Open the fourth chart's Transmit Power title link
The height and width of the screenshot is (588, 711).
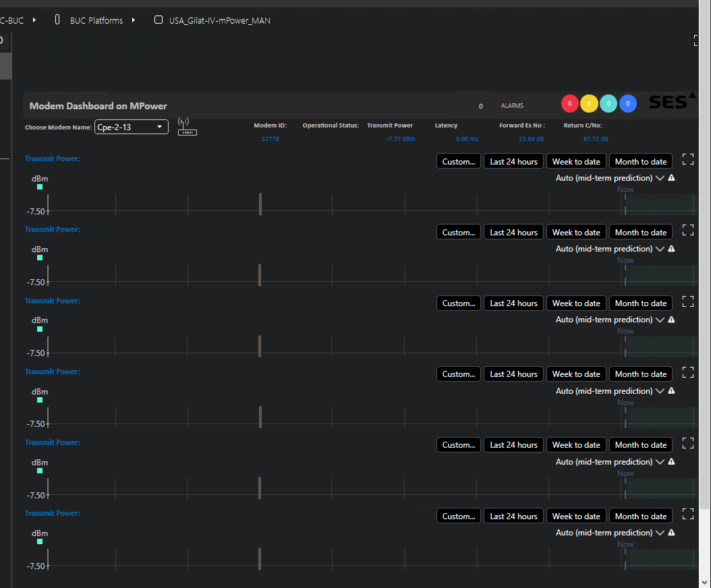point(53,372)
